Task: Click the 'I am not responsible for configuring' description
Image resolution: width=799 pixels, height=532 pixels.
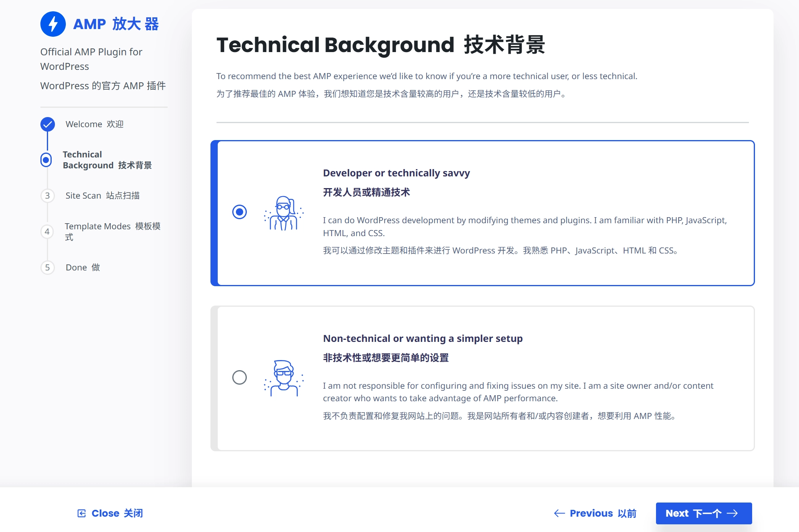Action: 518,392
